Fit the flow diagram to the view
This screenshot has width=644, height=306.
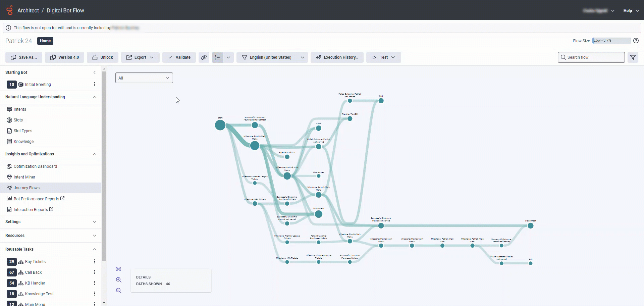119,269
